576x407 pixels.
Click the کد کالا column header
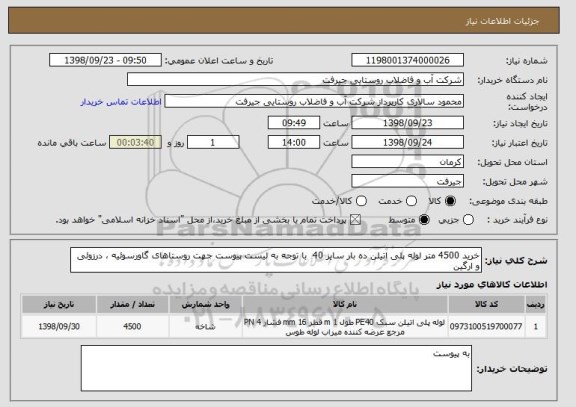tap(486, 304)
